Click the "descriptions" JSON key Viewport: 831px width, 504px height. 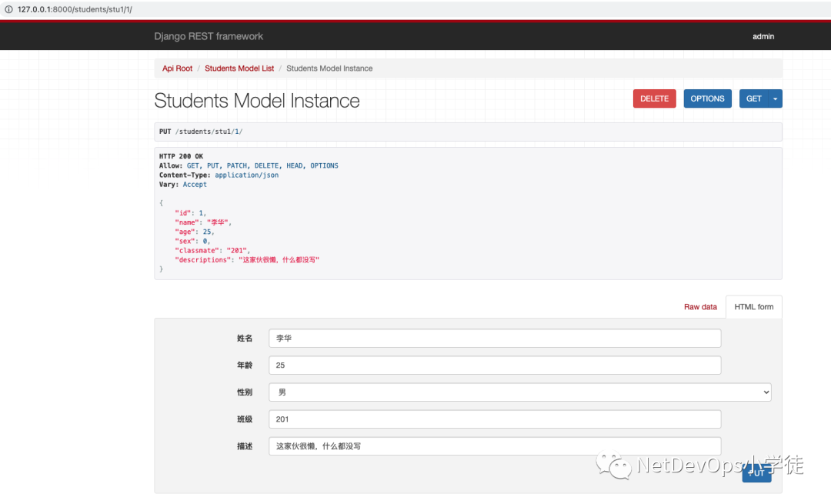coord(203,259)
